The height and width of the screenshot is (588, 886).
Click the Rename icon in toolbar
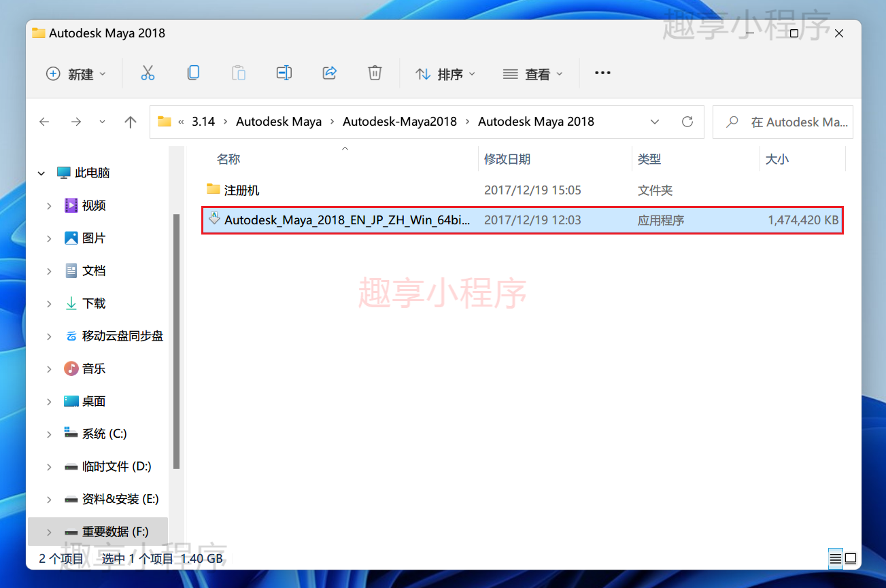pyautogui.click(x=284, y=73)
